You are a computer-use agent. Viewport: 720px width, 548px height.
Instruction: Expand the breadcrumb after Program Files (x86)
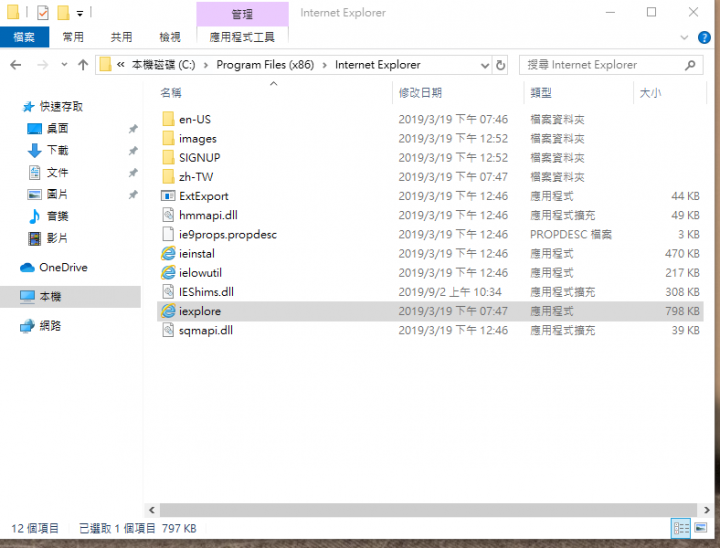tap(325, 65)
